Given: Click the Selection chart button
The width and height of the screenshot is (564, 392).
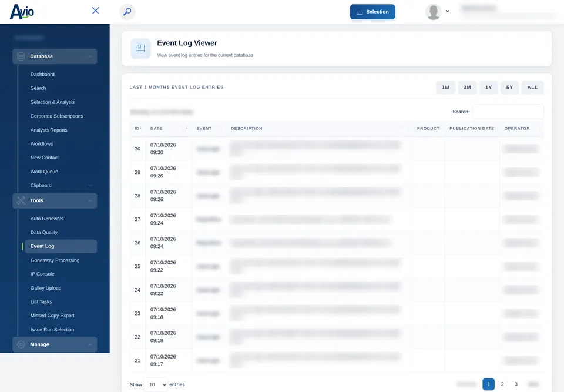Looking at the screenshot, I should [372, 12].
